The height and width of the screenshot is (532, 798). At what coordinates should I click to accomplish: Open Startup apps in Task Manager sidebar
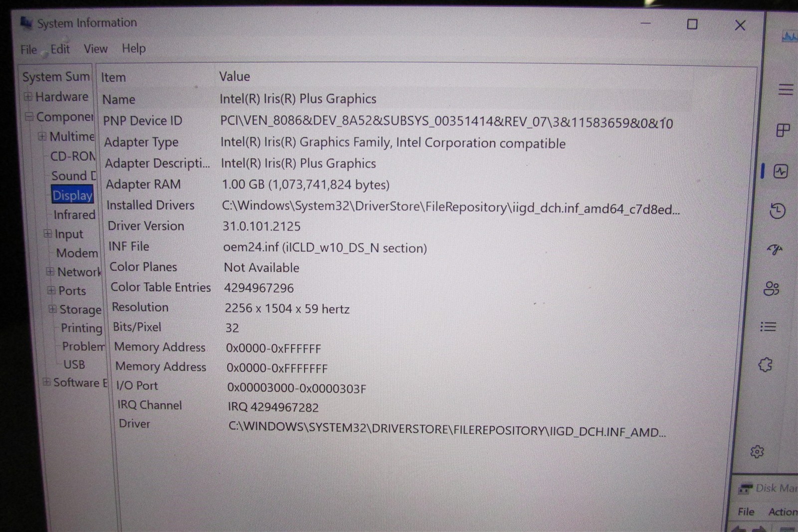click(x=775, y=249)
